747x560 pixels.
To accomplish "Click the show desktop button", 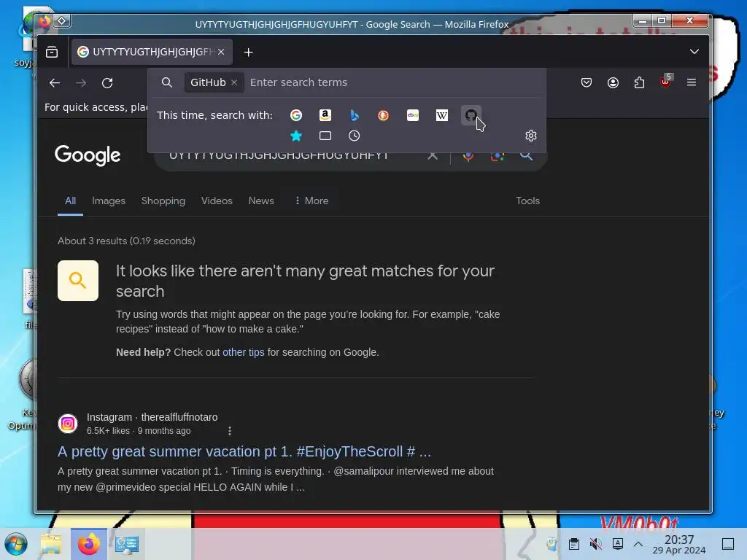I will tap(728, 544).
